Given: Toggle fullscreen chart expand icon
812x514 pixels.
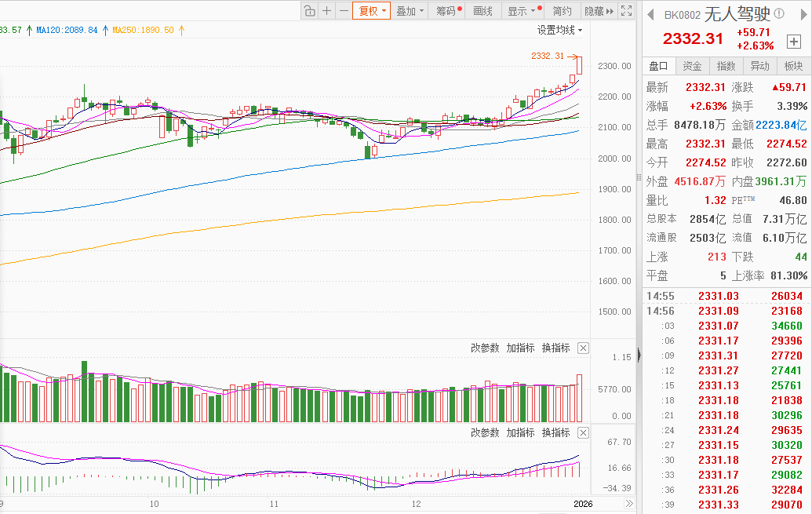Looking at the screenshot, I should click(626, 11).
